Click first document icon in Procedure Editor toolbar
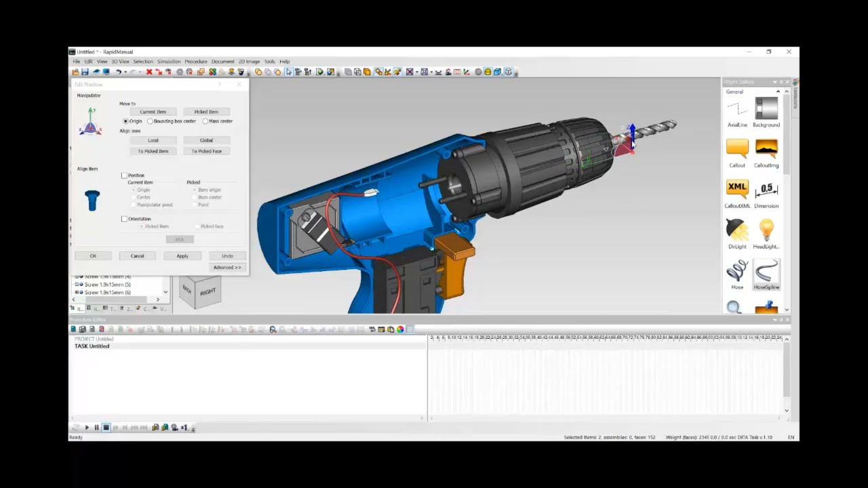 point(73,329)
